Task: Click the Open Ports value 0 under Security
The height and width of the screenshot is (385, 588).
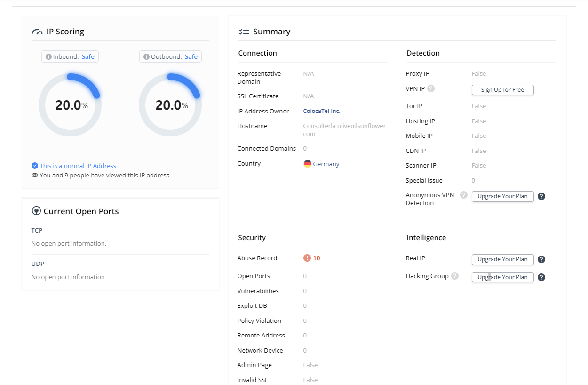Action: click(x=305, y=276)
